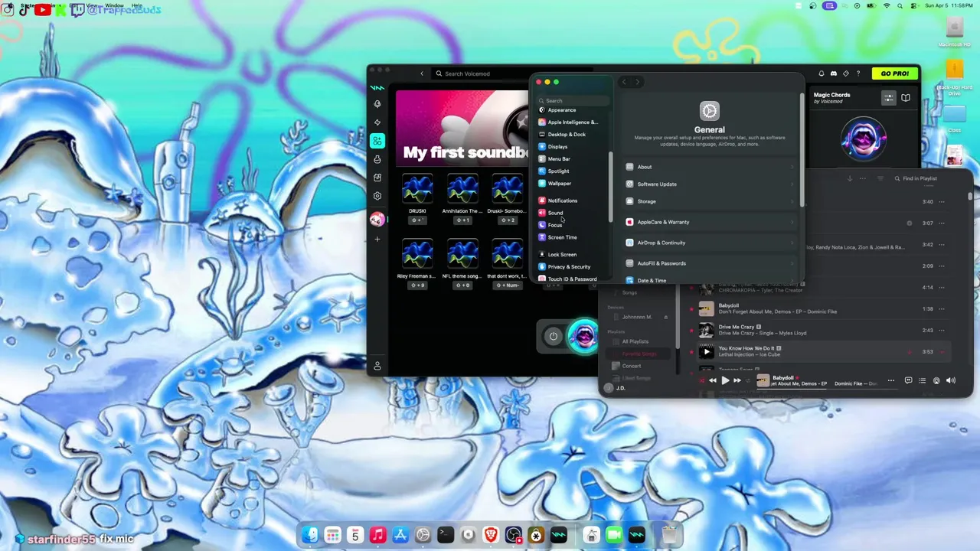Select Wallpaper in System Settings sidebar
The image size is (980, 551).
[x=573, y=183]
